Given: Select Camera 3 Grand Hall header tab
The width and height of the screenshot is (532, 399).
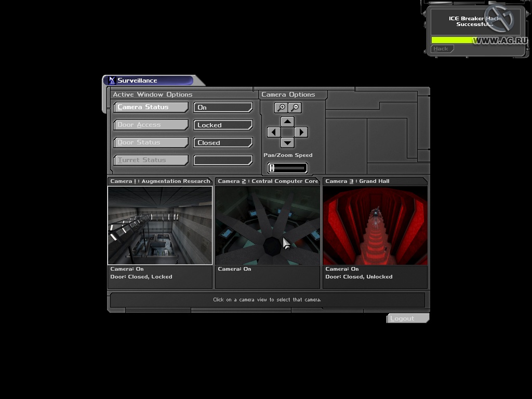Looking at the screenshot, I should coord(374,181).
